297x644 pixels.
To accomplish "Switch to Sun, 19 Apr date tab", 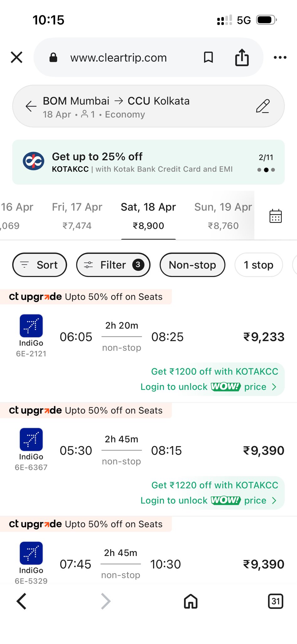I will (223, 216).
